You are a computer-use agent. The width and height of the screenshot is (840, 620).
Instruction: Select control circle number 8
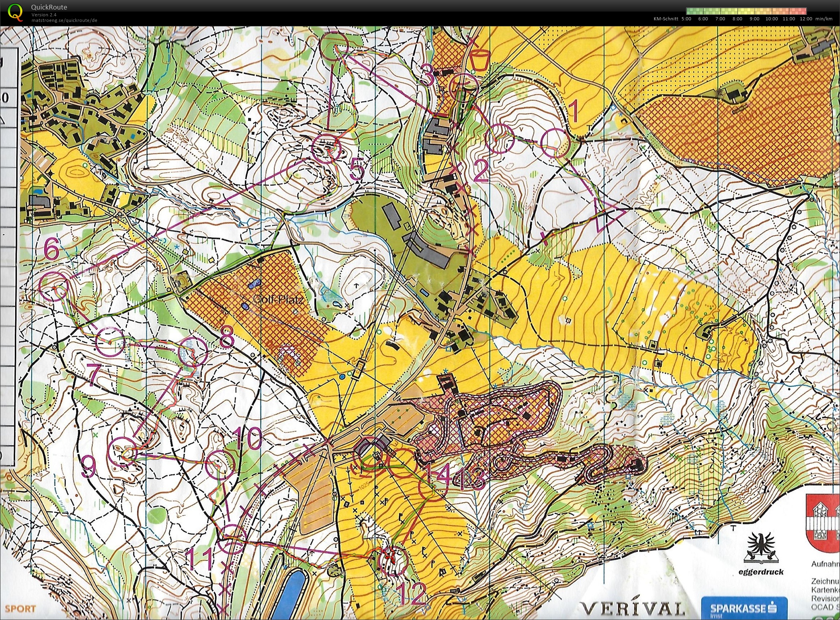(x=193, y=351)
